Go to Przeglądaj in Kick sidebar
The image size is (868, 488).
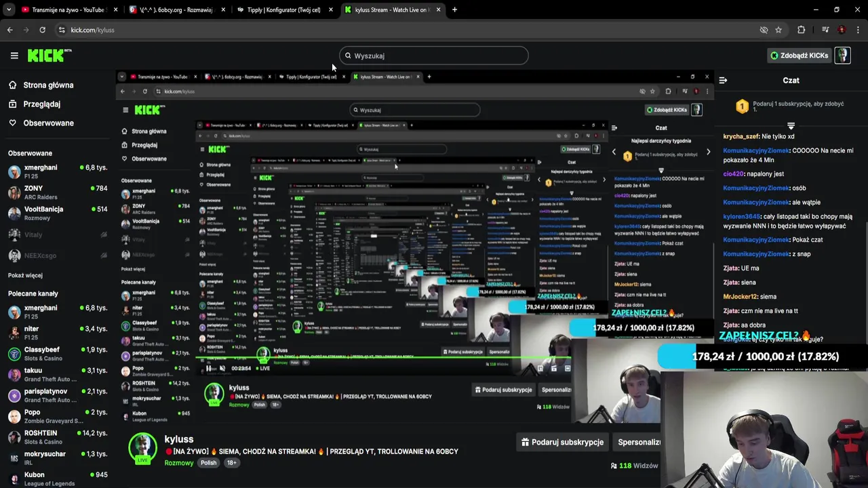click(42, 104)
